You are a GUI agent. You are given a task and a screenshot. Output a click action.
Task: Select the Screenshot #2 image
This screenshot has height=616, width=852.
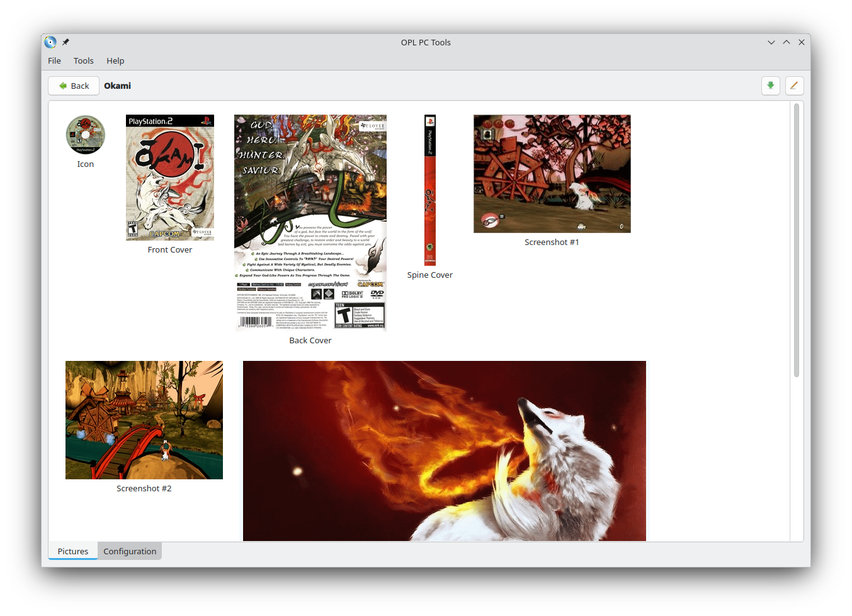(144, 420)
